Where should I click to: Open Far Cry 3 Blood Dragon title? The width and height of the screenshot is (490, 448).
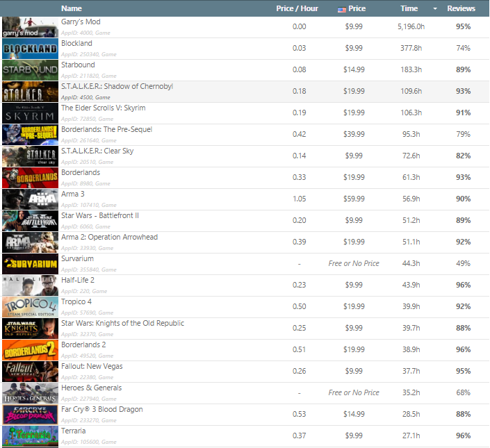[x=102, y=410]
